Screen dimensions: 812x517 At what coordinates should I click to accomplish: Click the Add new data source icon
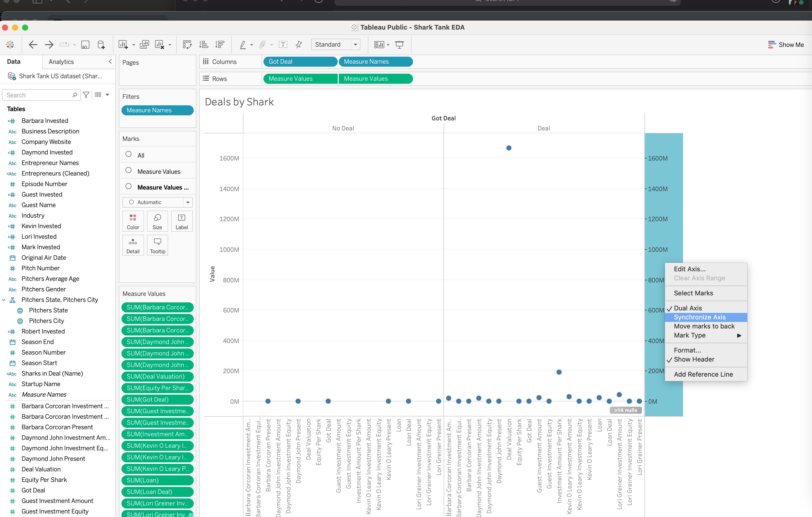101,44
